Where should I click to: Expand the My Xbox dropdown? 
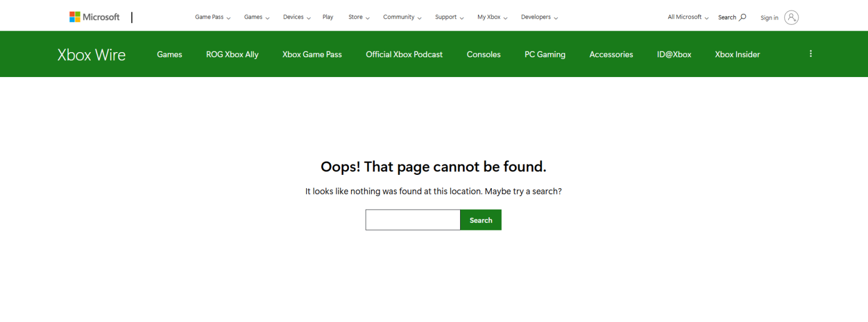(x=492, y=17)
